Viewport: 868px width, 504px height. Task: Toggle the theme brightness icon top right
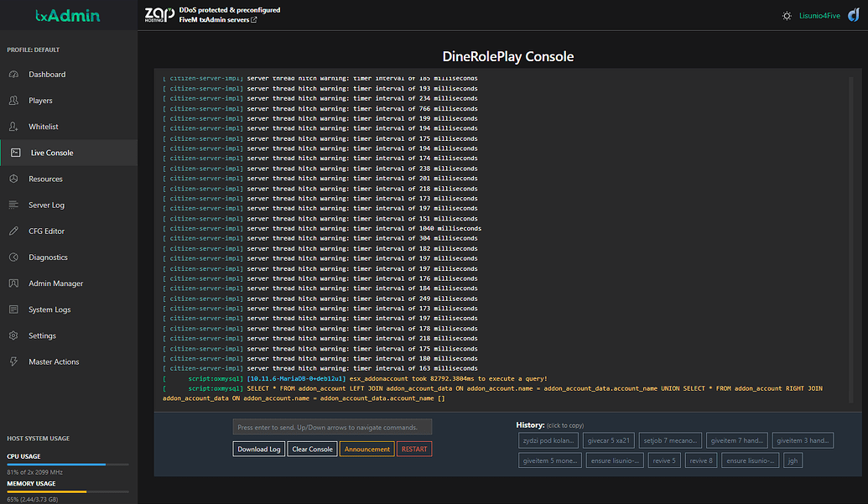pyautogui.click(x=787, y=14)
